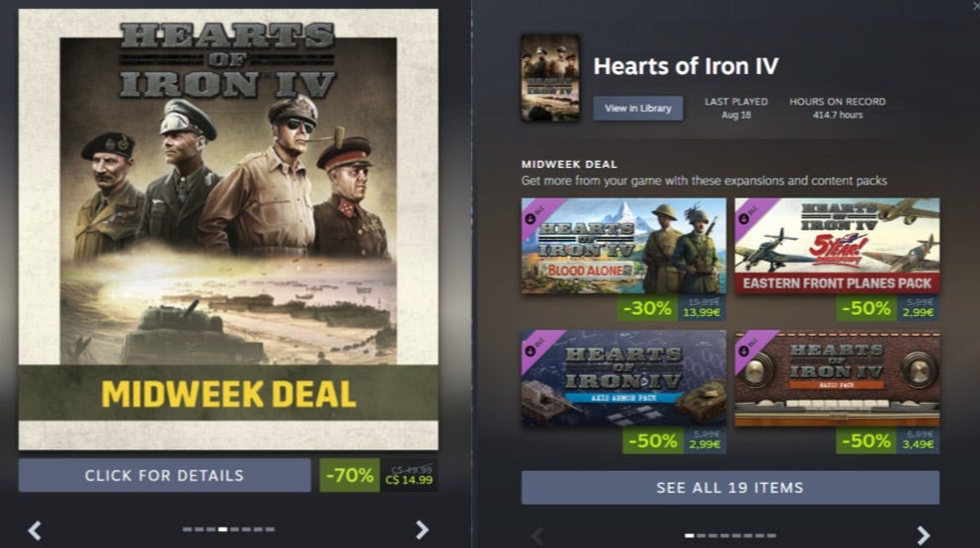
Task: Click SEE ALL 19 ITEMS button
Action: pos(730,488)
